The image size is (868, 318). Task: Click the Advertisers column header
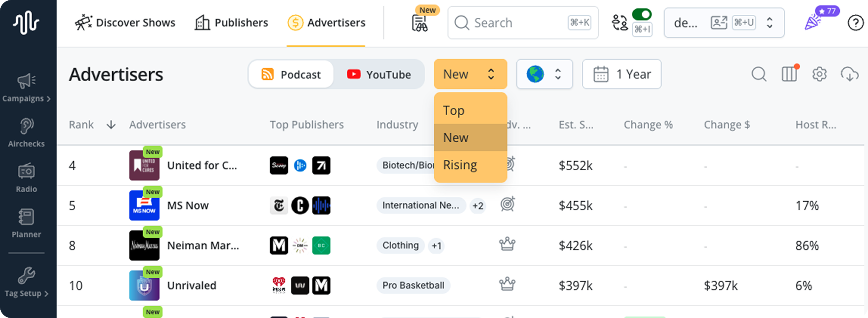[157, 125]
